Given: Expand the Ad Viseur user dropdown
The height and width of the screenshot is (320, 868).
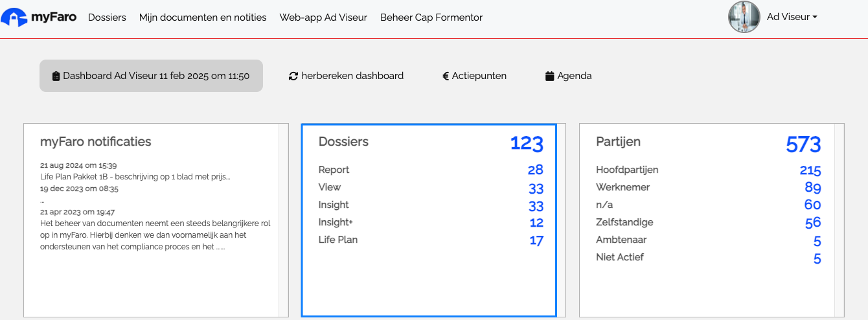Looking at the screenshot, I should coord(792,17).
